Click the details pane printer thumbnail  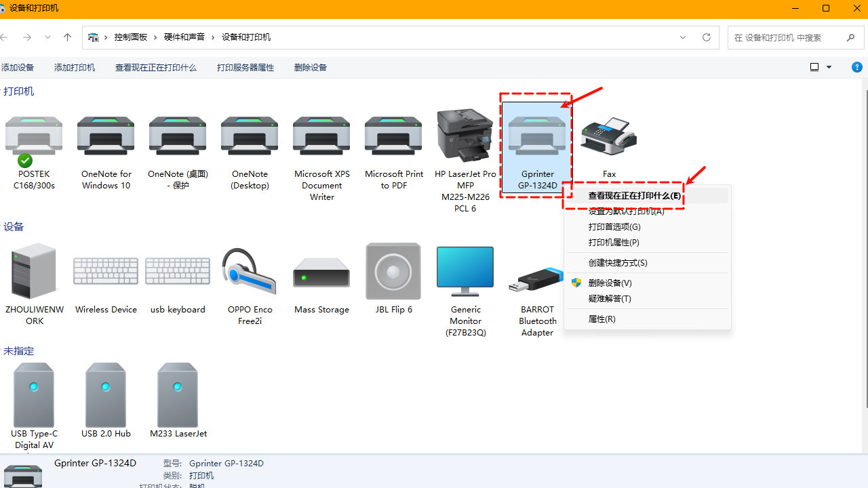click(23, 476)
